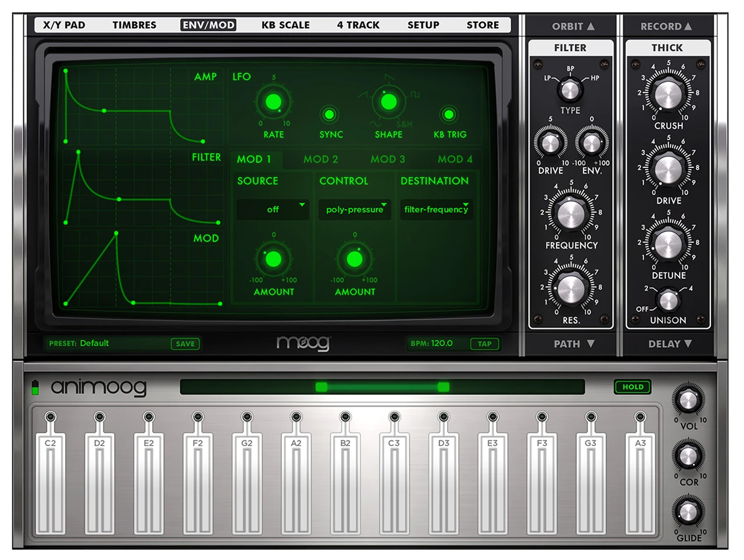
Task: Click the filter Type selector knob
Action: (x=570, y=90)
